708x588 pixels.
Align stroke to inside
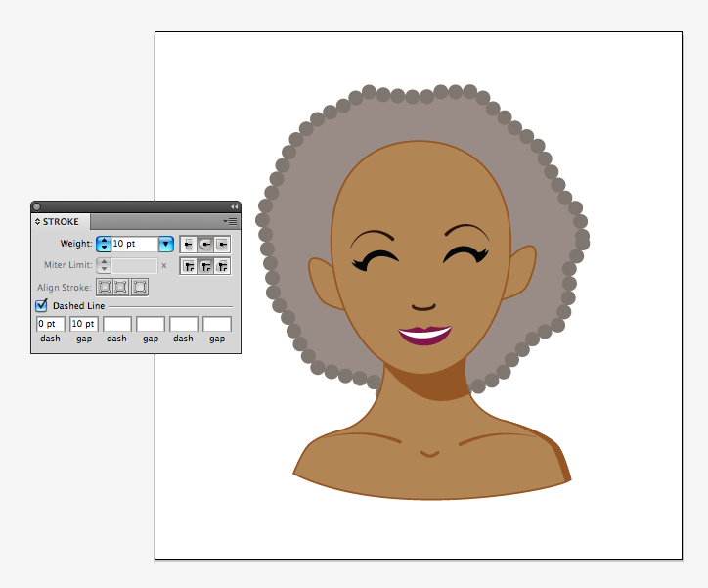click(x=120, y=287)
